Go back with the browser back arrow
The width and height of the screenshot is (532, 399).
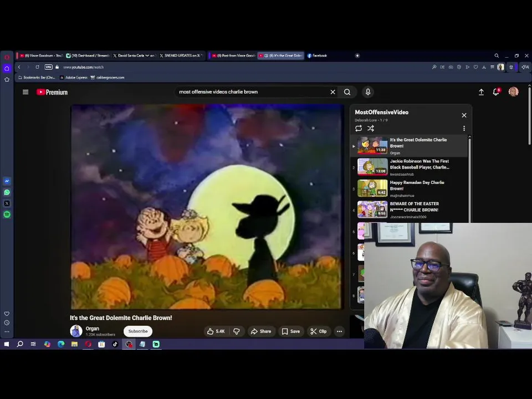pos(19,67)
